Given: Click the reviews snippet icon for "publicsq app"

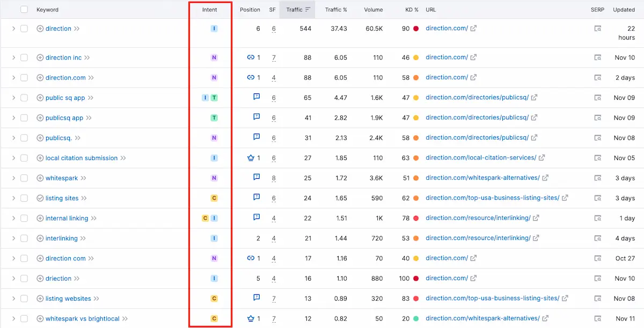Looking at the screenshot, I should click(x=256, y=117).
